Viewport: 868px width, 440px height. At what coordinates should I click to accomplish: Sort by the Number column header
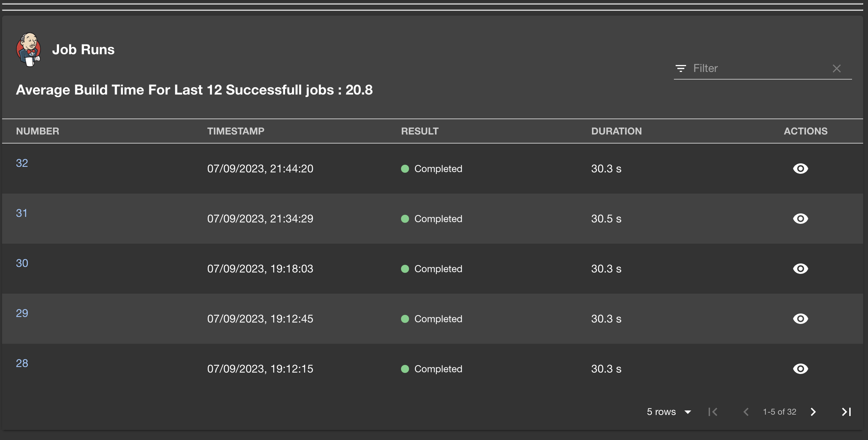[37, 131]
